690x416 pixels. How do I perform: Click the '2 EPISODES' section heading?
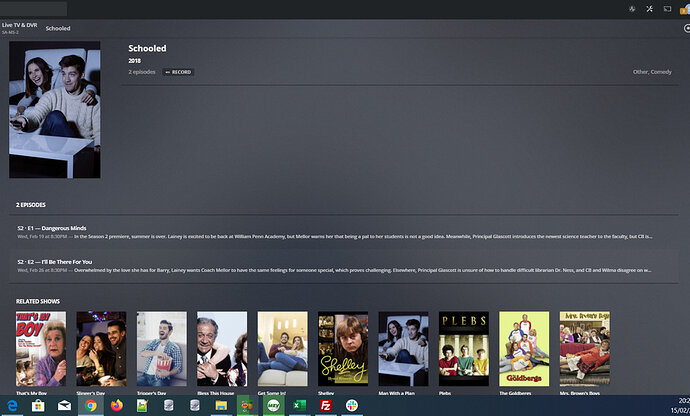tap(31, 205)
